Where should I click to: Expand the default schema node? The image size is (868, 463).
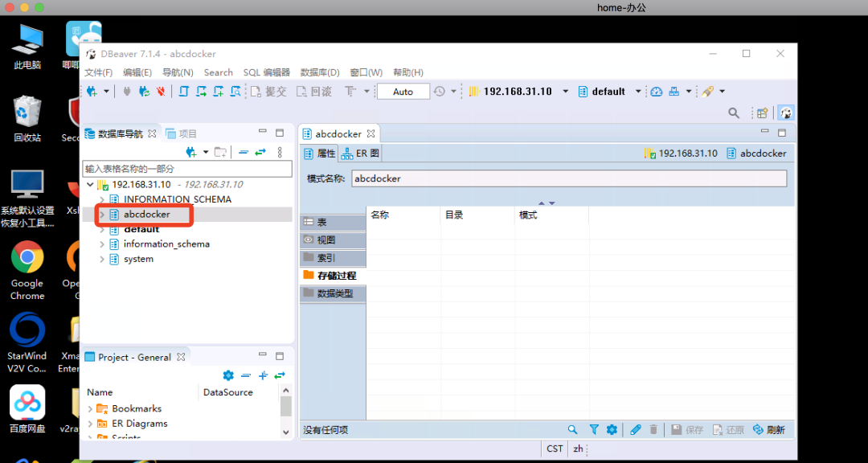102,229
